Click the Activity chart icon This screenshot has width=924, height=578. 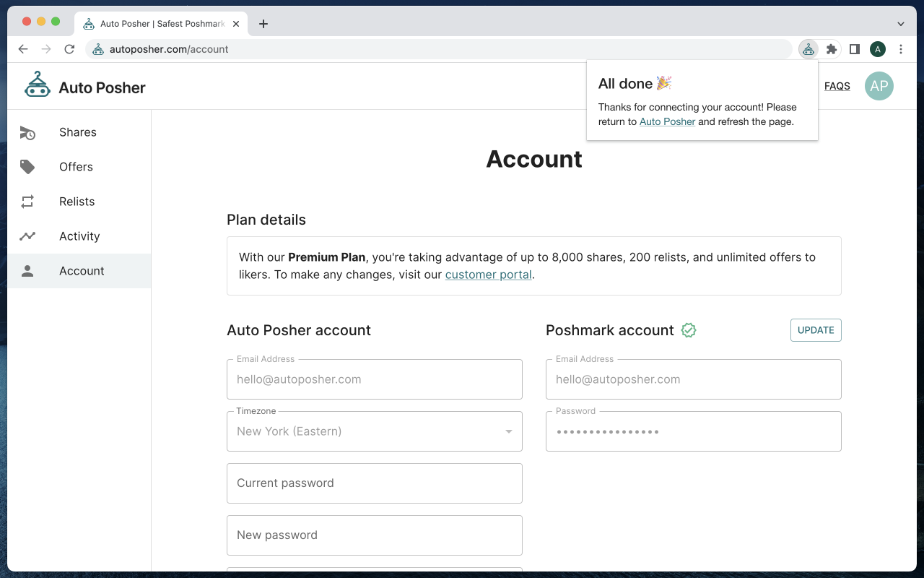coord(27,236)
